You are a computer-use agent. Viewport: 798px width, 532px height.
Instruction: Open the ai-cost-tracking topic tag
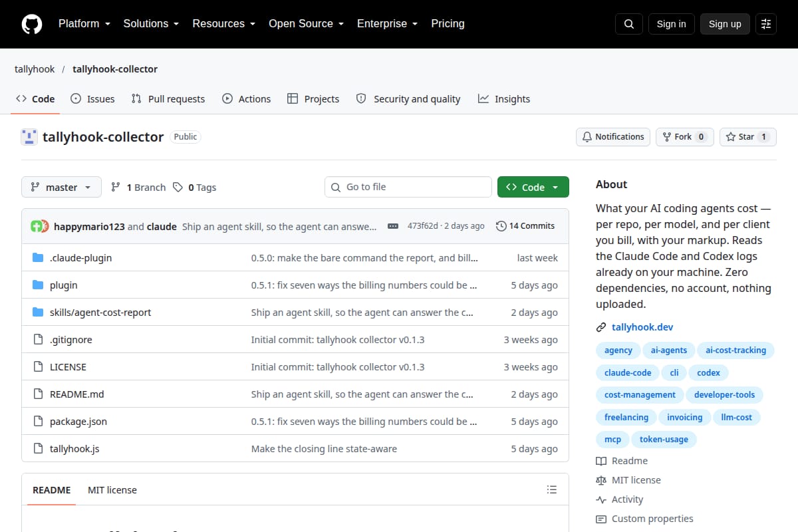735,350
